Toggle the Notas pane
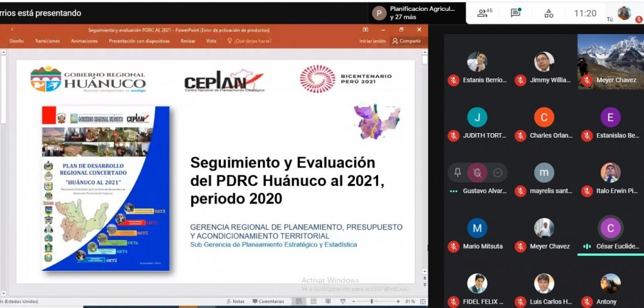This screenshot has height=308, width=644. coord(235,301)
